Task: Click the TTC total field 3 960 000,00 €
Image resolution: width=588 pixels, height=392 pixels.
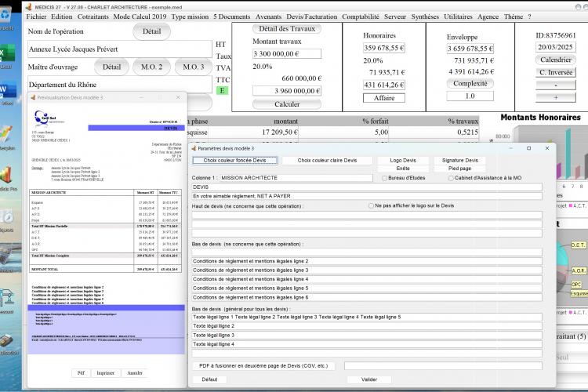Action: click(x=287, y=91)
